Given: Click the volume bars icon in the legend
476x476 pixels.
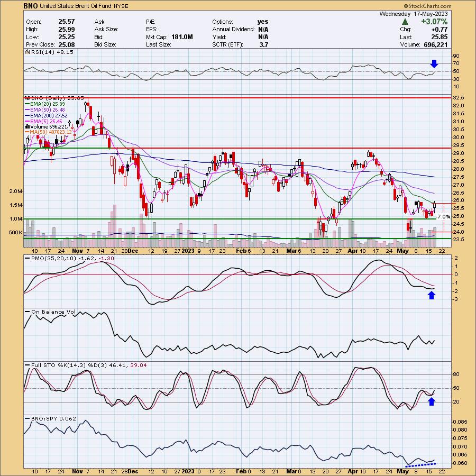Looking at the screenshot, I should coord(28,126).
